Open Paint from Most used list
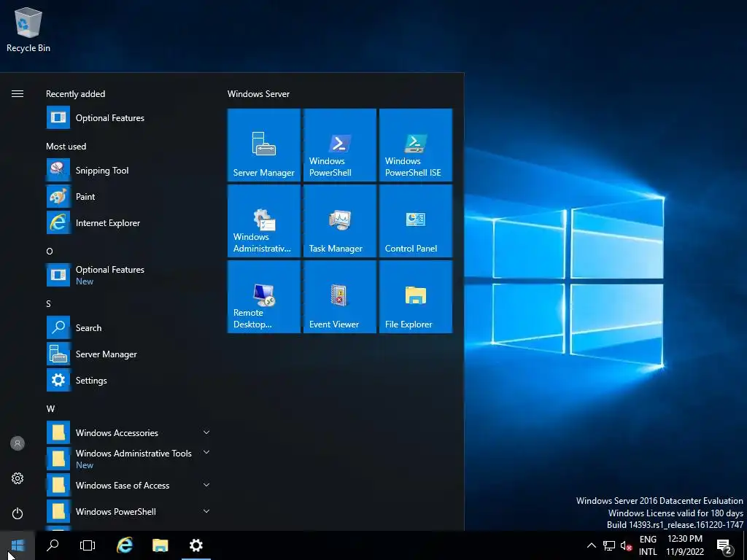The width and height of the screenshot is (747, 560). [x=128, y=197]
